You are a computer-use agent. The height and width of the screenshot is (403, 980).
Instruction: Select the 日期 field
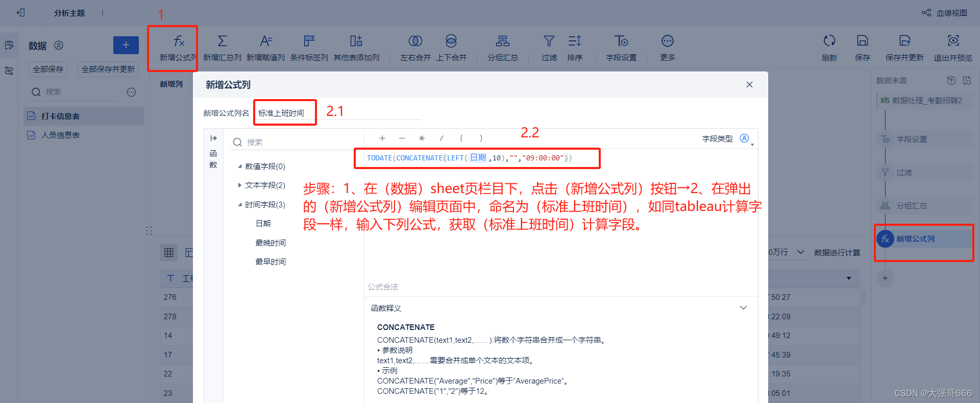tap(263, 224)
